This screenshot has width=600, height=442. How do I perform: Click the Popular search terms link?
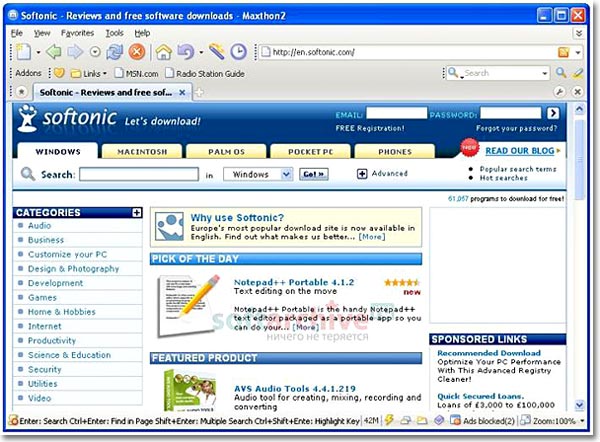pos(518,169)
